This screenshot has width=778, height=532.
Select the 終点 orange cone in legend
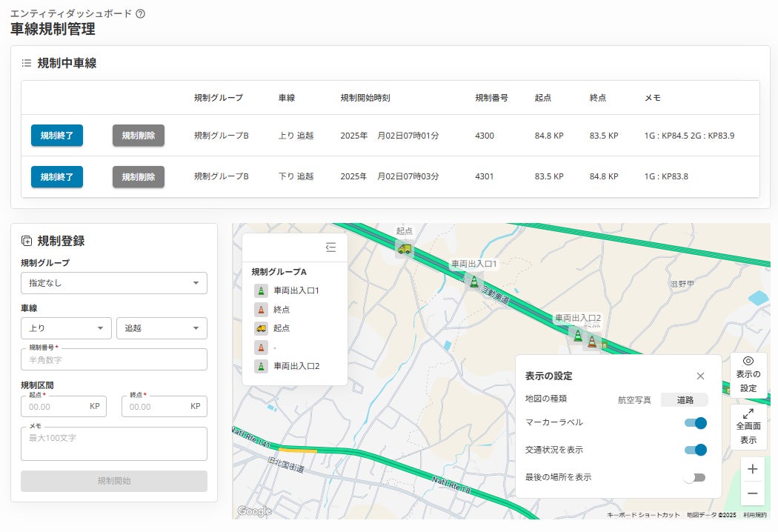[x=261, y=310]
